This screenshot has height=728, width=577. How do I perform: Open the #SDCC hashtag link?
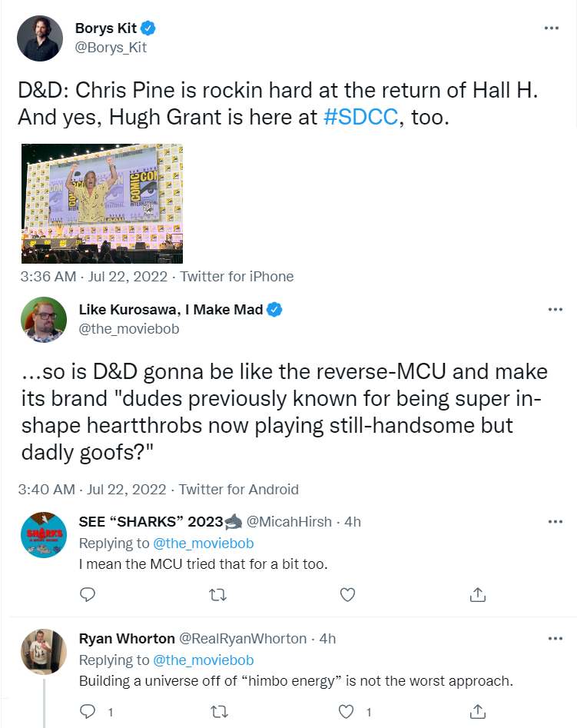[360, 117]
